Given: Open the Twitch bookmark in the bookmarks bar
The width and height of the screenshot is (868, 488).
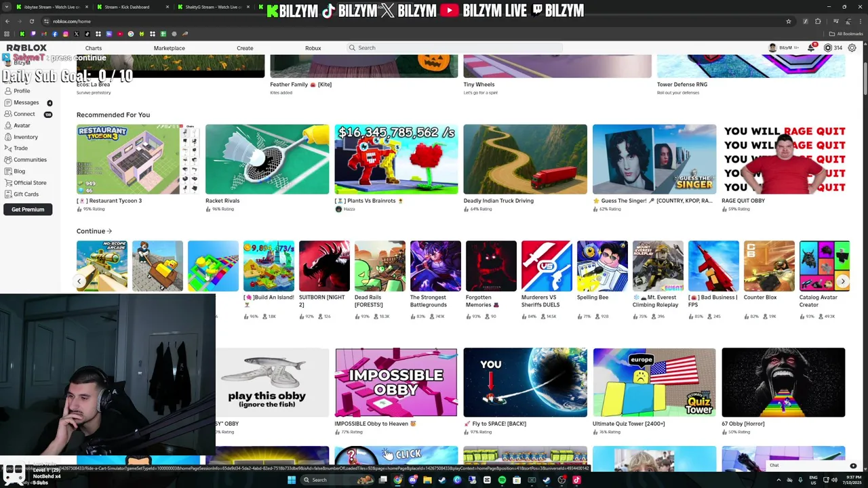Looking at the screenshot, I should (33, 34).
